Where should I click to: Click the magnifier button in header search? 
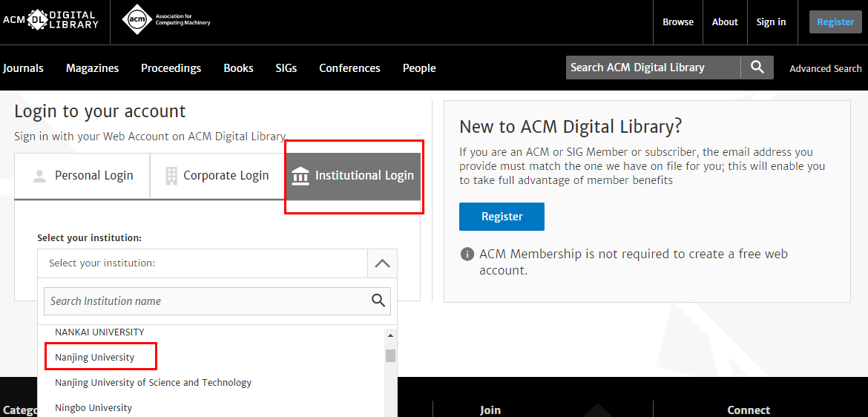pos(757,68)
